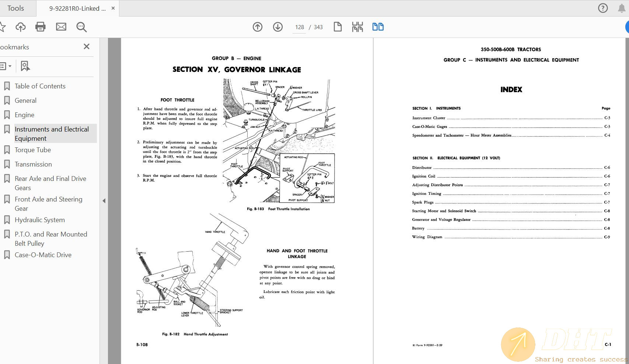Screen dimensions: 629x364
Task: Open the Print dialog
Action: point(41,27)
